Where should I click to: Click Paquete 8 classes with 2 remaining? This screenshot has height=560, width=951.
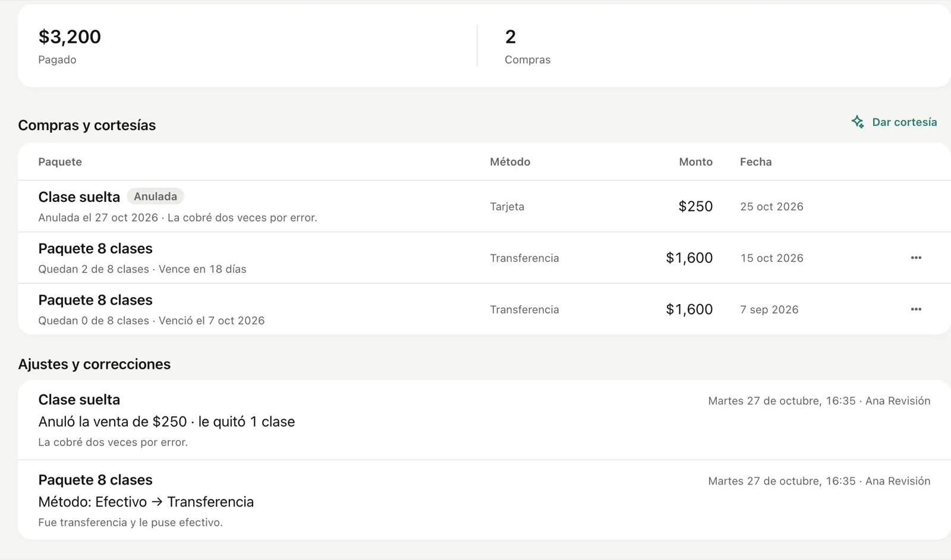point(95,248)
